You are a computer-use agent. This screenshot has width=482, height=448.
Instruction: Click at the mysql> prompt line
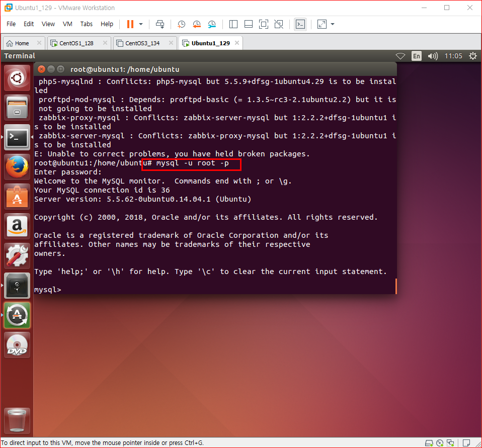(48, 290)
